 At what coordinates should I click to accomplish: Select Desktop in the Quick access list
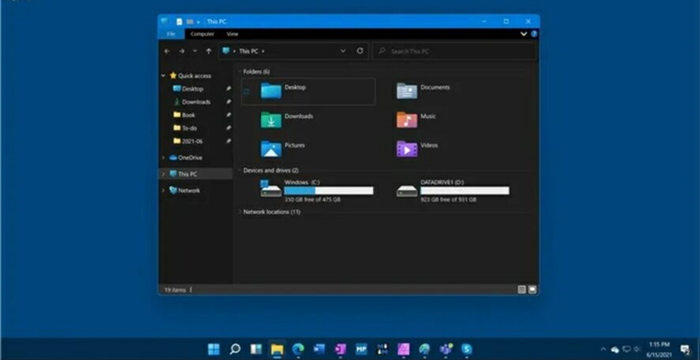[192, 89]
